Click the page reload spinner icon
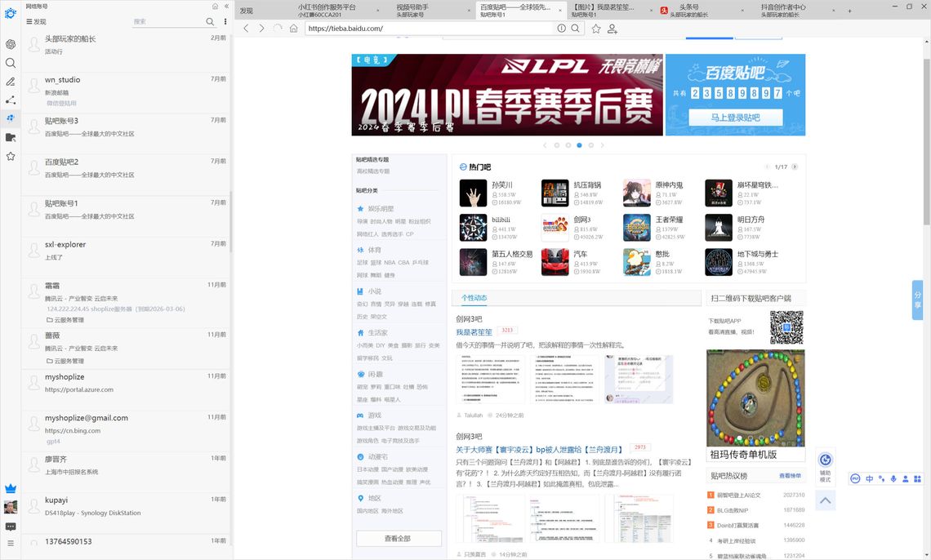 (278, 28)
